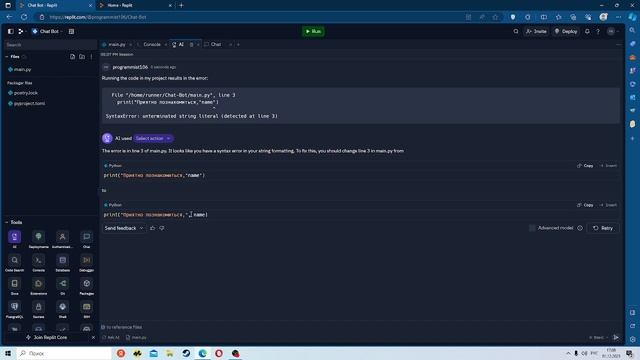Run the project with Run button
Viewport: 640px width, 360px height.
pyautogui.click(x=313, y=31)
